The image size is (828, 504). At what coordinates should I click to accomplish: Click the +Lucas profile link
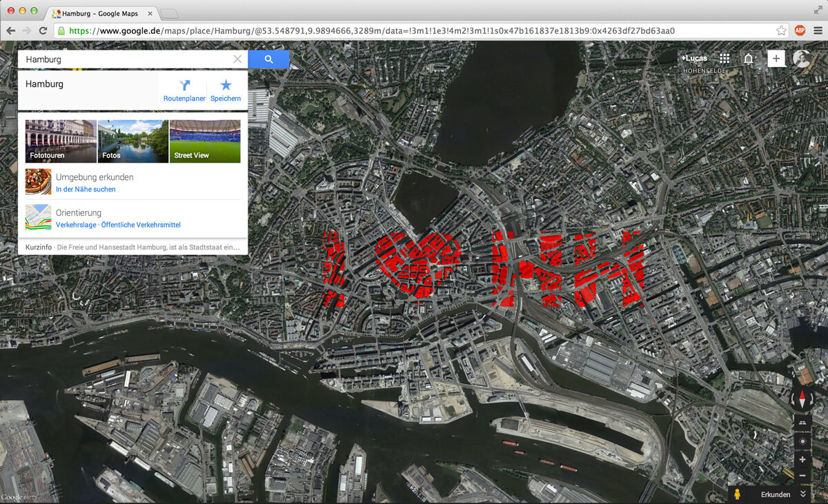click(x=693, y=59)
